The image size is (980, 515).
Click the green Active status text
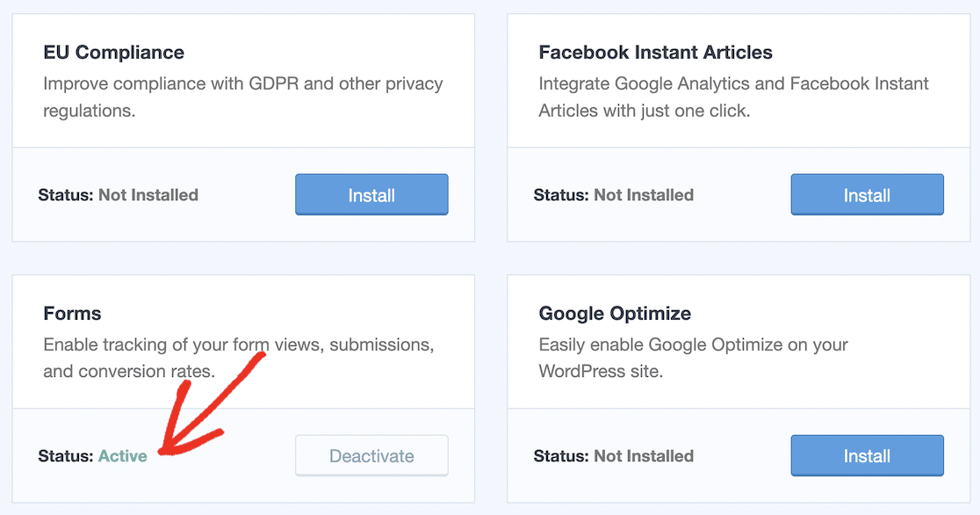point(123,455)
